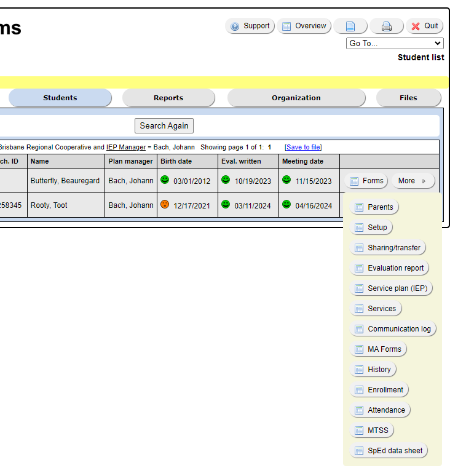Click the IEP Manager filter link
Image resolution: width=458 pixels, height=476 pixels.
point(126,147)
